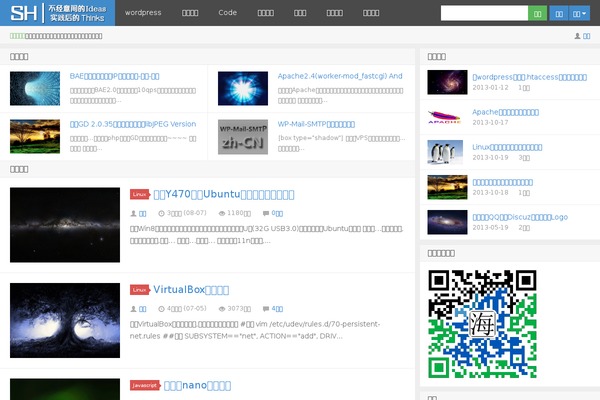Open sidebar QQ Discuz Logo article link
The width and height of the screenshot is (600, 400).
point(520,217)
